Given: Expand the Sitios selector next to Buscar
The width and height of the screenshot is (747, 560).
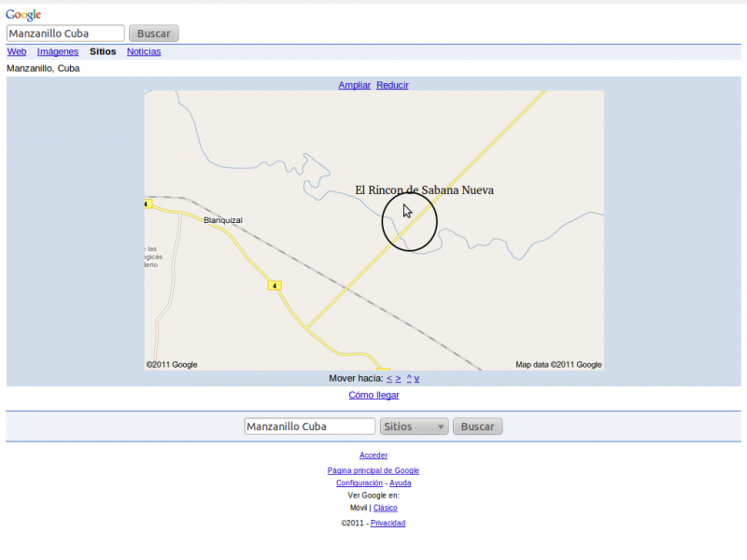Looking at the screenshot, I should click(x=414, y=426).
